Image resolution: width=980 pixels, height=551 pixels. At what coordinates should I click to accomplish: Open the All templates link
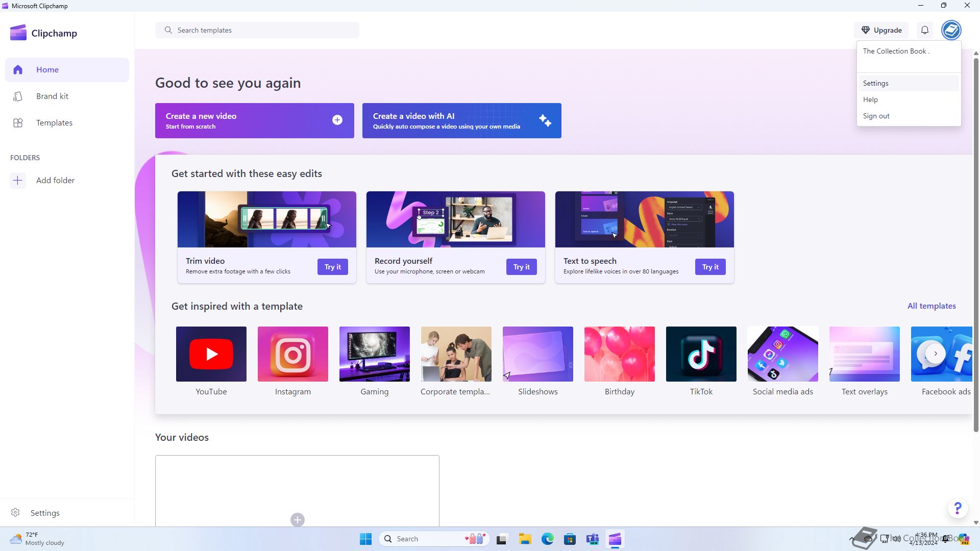tap(932, 306)
